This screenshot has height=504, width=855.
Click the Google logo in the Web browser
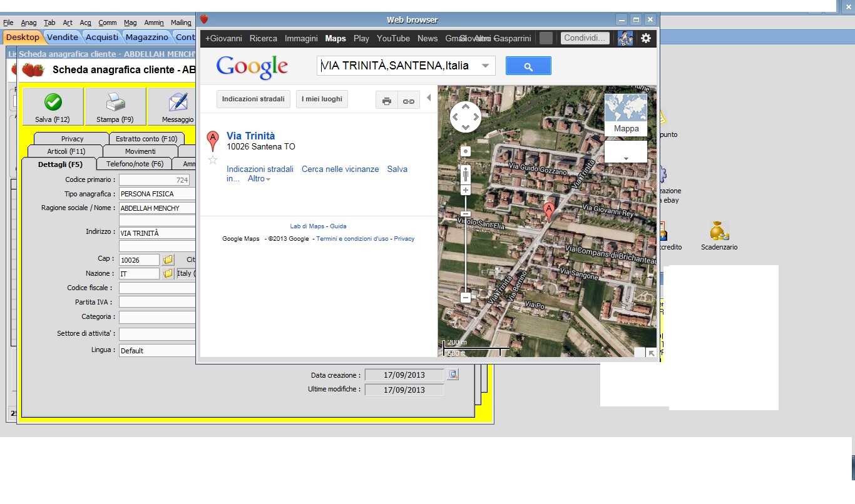[x=252, y=66]
